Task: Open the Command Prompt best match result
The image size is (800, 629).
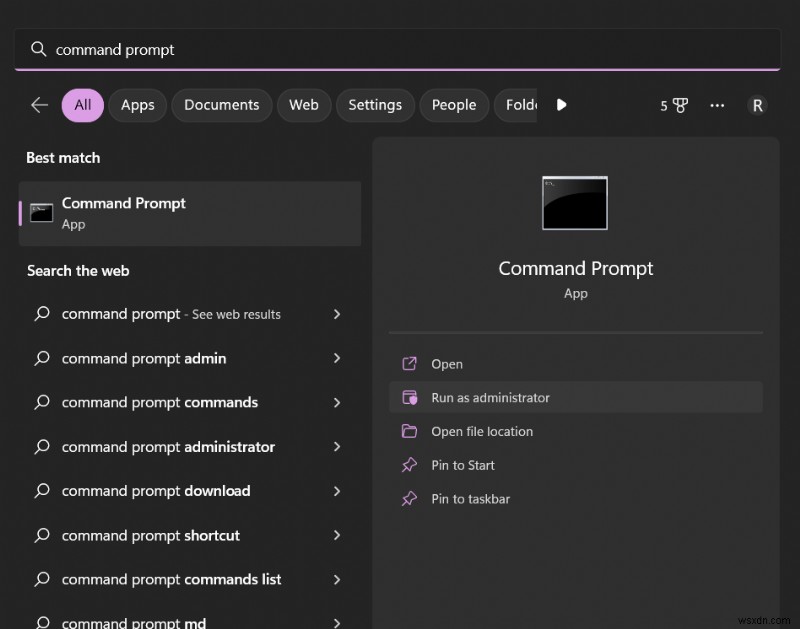Action: click(190, 213)
